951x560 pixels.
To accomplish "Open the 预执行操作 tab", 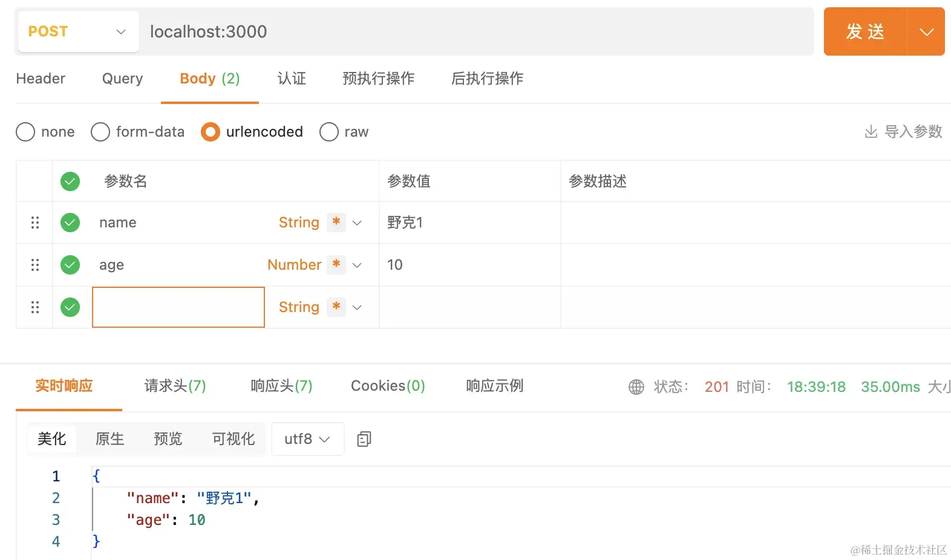I will (x=378, y=79).
